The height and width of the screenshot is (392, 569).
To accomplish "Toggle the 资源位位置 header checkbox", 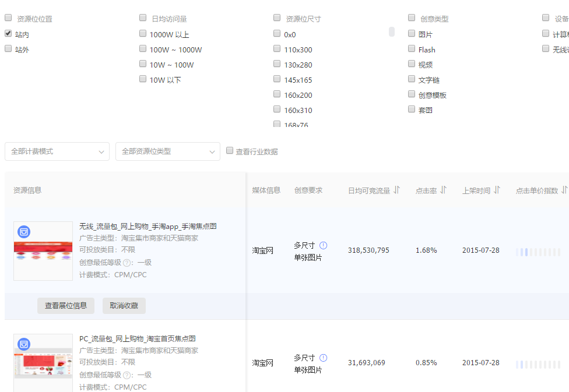I will point(8,18).
